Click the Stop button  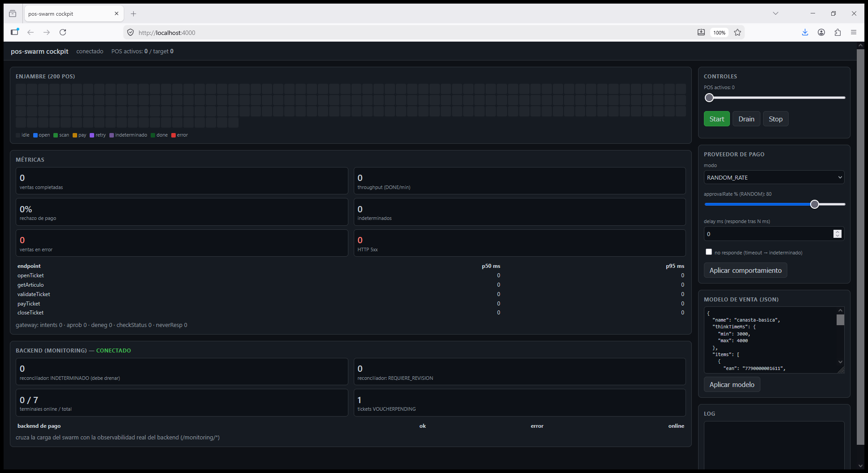[x=775, y=119]
